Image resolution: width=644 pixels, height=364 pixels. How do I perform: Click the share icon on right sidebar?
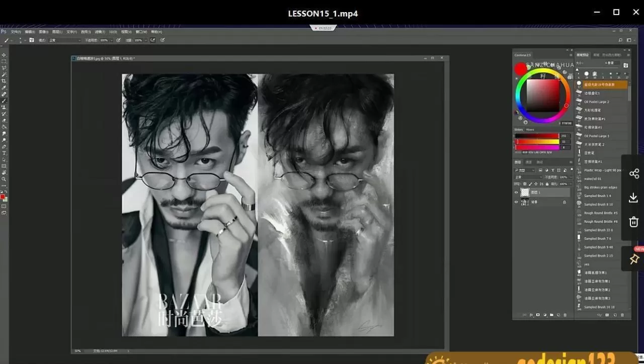[633, 173]
